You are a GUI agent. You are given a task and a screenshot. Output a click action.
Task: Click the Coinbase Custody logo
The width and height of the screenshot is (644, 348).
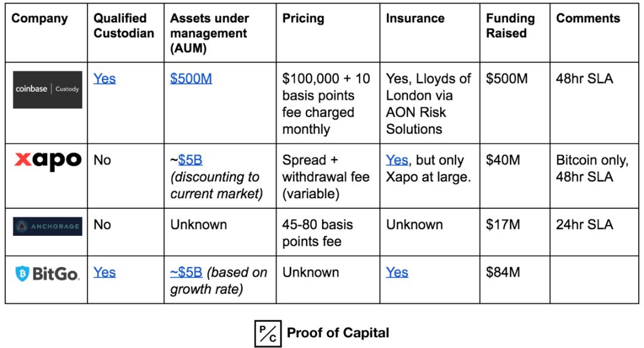click(47, 89)
